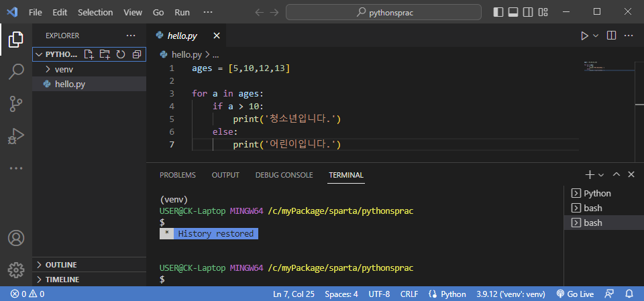Open the Manage gear settings

click(x=16, y=269)
